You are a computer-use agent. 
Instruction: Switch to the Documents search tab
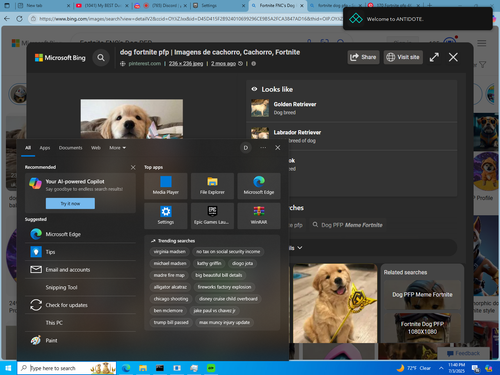click(70, 148)
